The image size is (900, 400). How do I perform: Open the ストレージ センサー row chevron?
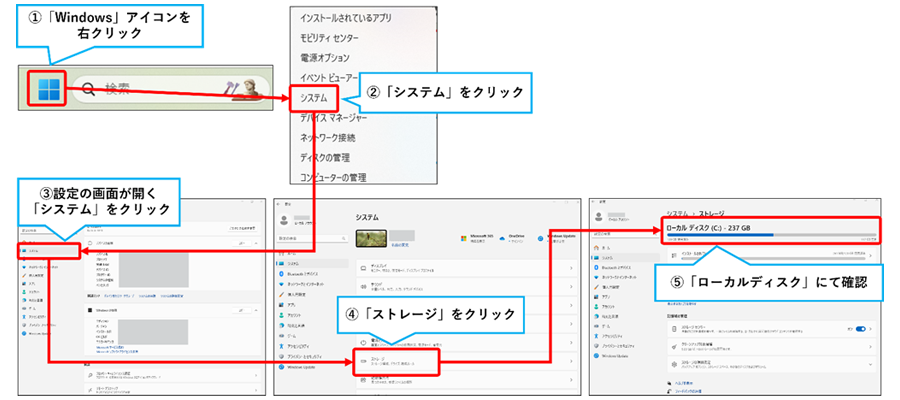[x=871, y=329]
